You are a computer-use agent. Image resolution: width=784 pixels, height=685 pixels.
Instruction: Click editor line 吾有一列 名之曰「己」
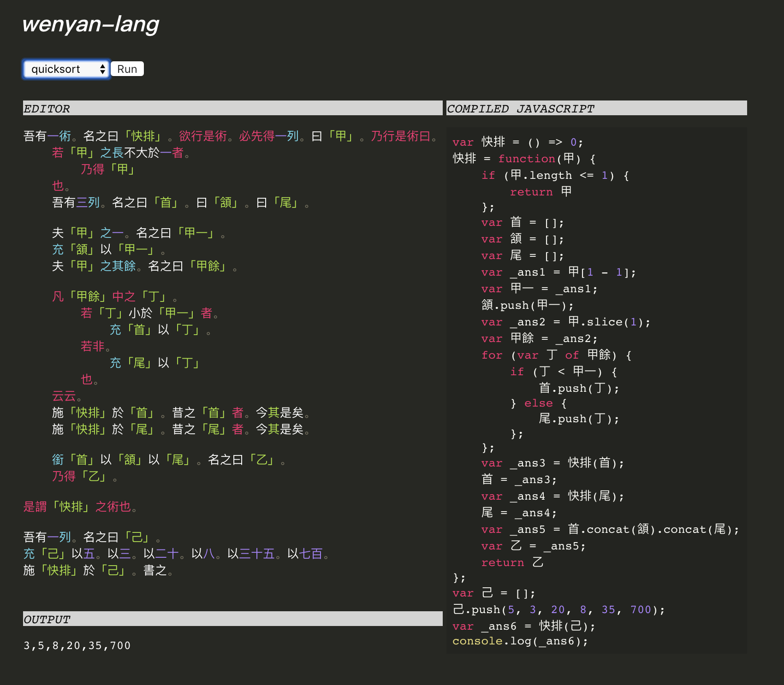pyautogui.click(x=92, y=537)
